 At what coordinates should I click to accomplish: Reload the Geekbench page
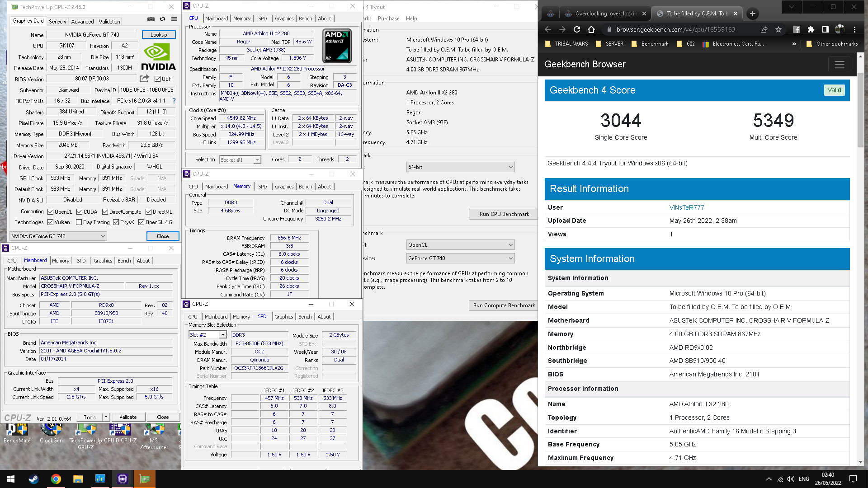[x=577, y=29]
